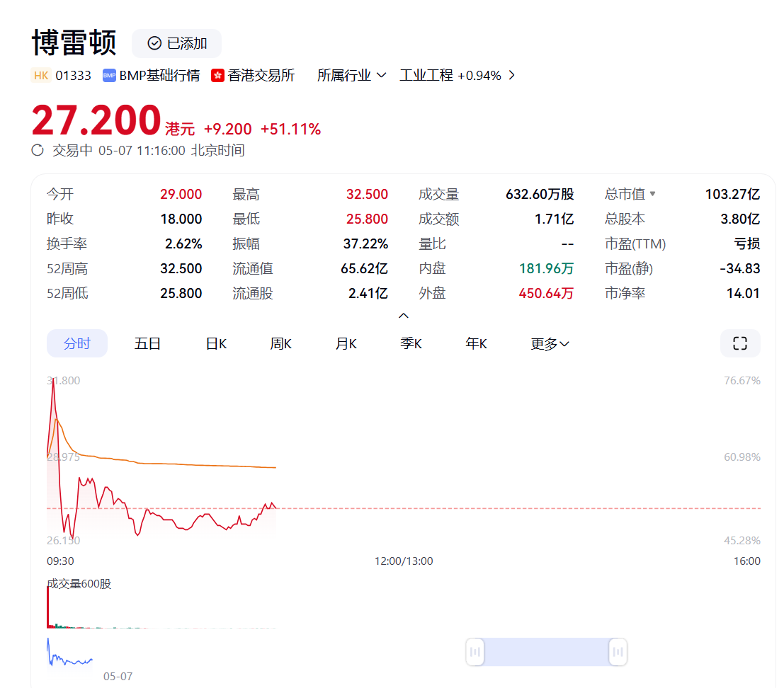Toggle the 已添加 watchlist button
Screen dimensions: 784x688
tap(176, 43)
